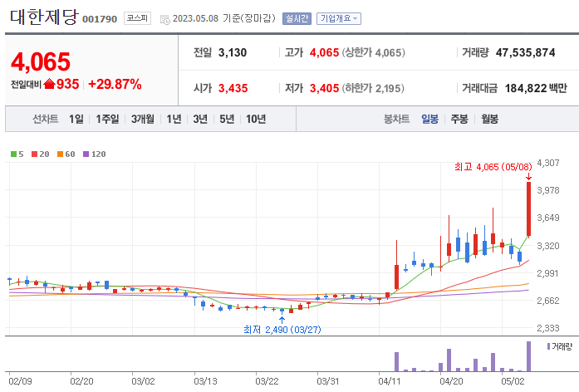Screen dimensions: 579x392
Task: Click the +29.87% change rate
Action: (115, 84)
